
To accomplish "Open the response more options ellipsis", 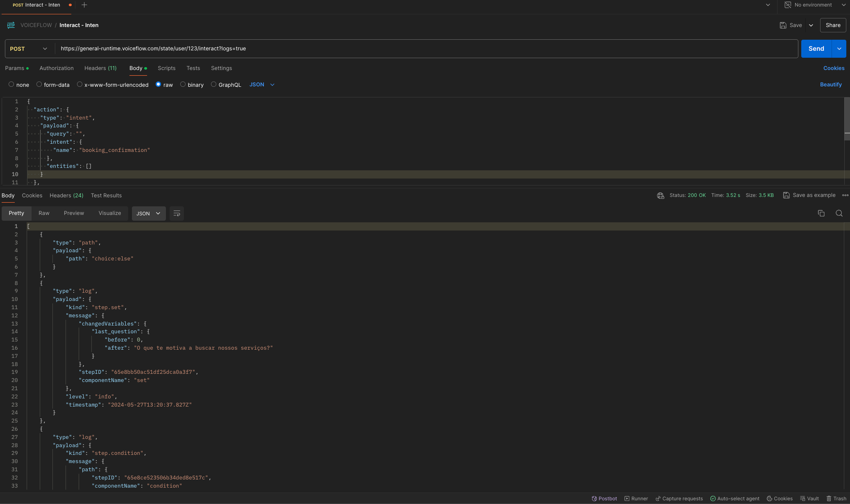I will (x=845, y=195).
